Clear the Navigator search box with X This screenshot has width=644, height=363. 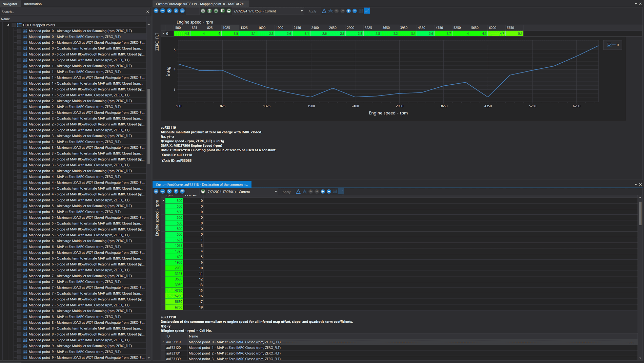click(x=147, y=12)
